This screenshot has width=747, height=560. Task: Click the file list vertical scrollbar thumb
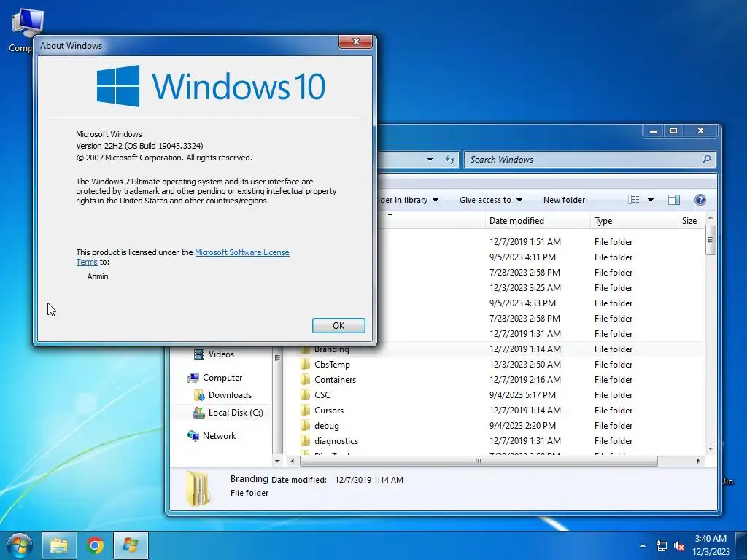711,239
